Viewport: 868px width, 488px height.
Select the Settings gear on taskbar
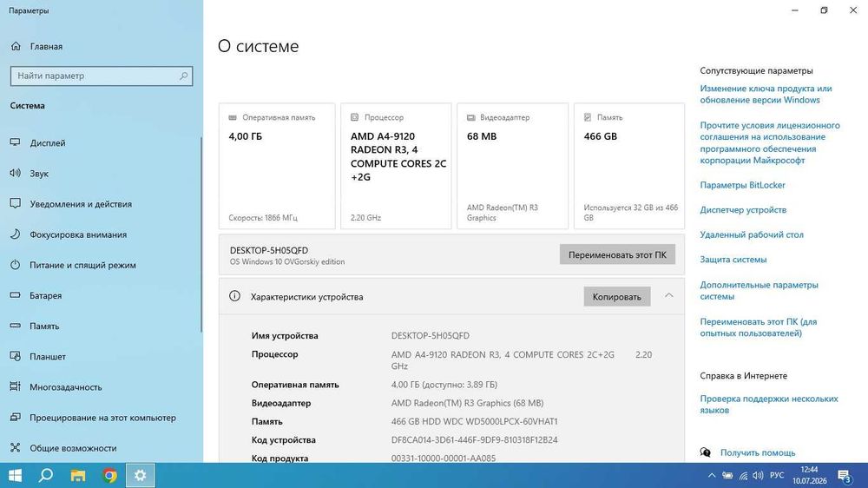(x=141, y=475)
